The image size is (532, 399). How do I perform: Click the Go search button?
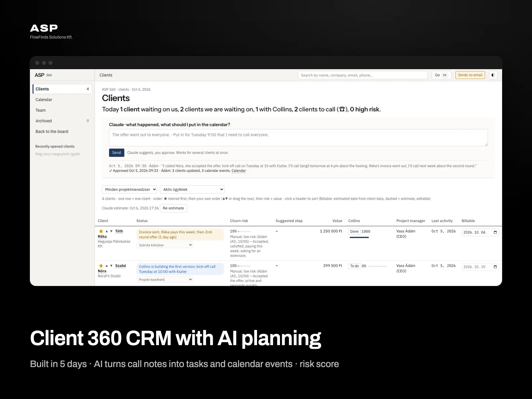[x=442, y=75]
